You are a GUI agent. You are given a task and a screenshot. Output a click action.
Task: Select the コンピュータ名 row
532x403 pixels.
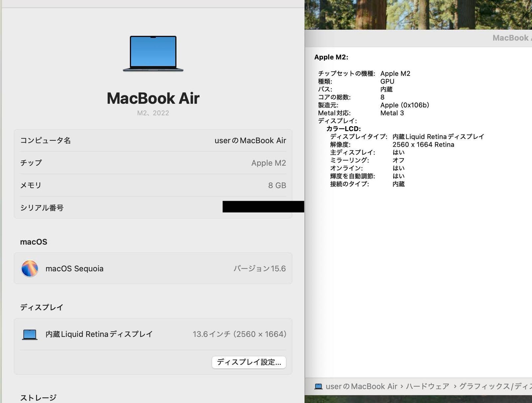pos(153,140)
